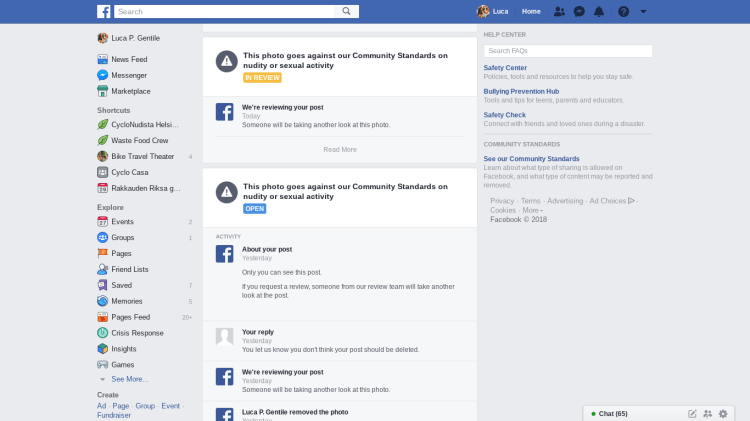Viewport: 750px width, 421px height.
Task: Click create group icon in chat bar
Action: pyautogui.click(x=708, y=414)
